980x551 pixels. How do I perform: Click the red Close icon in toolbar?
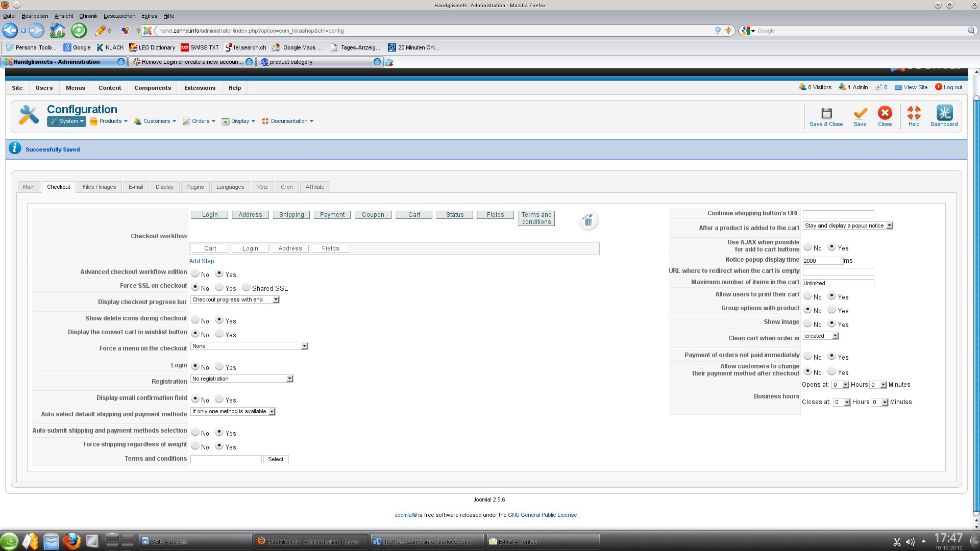click(885, 113)
